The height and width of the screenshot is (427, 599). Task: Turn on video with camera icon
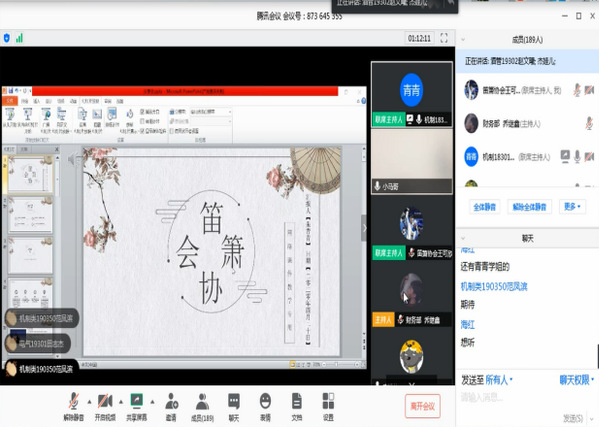click(105, 401)
